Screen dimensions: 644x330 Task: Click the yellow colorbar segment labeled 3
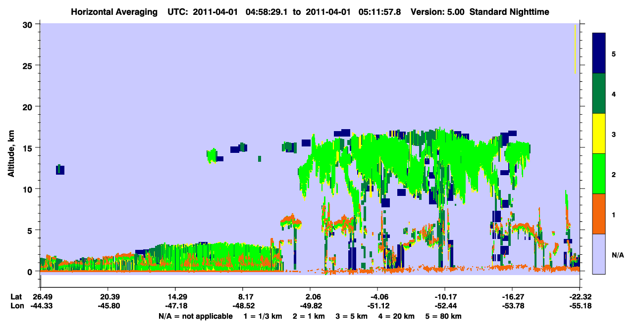[x=599, y=134]
